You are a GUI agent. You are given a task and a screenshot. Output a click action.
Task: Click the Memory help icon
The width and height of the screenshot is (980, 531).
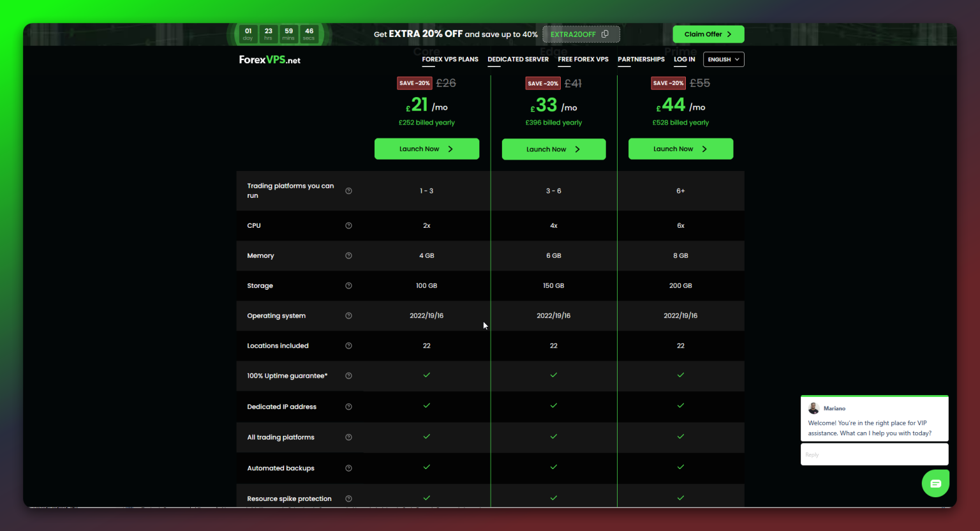348,255
